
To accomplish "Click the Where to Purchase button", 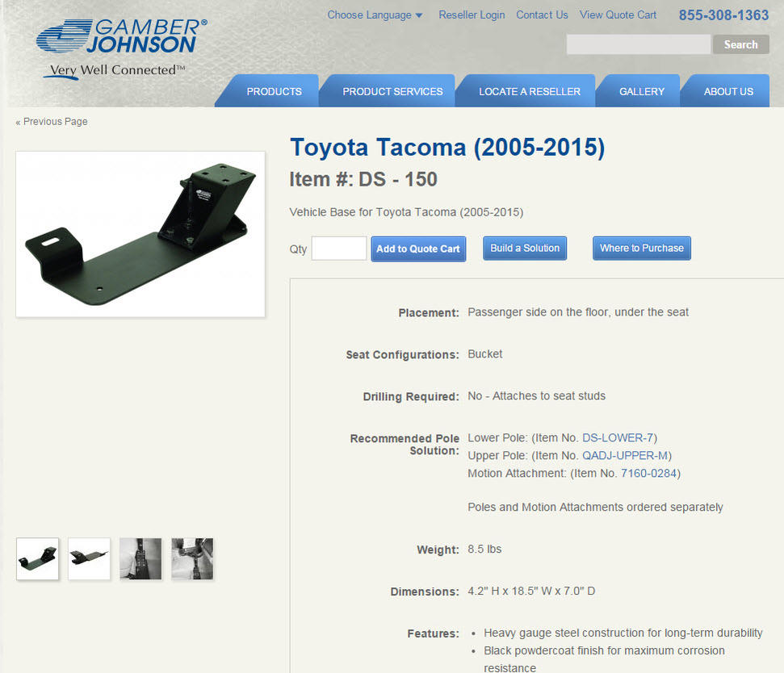I will 642,249.
